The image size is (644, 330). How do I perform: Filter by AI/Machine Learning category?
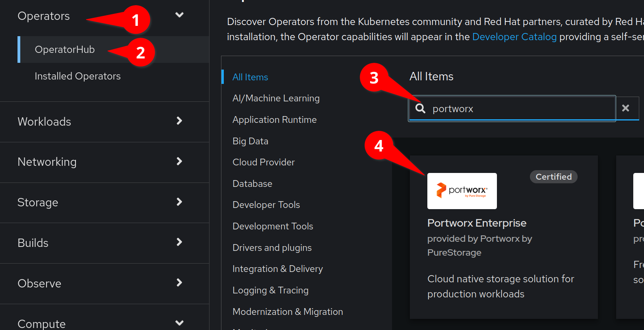pyautogui.click(x=276, y=98)
